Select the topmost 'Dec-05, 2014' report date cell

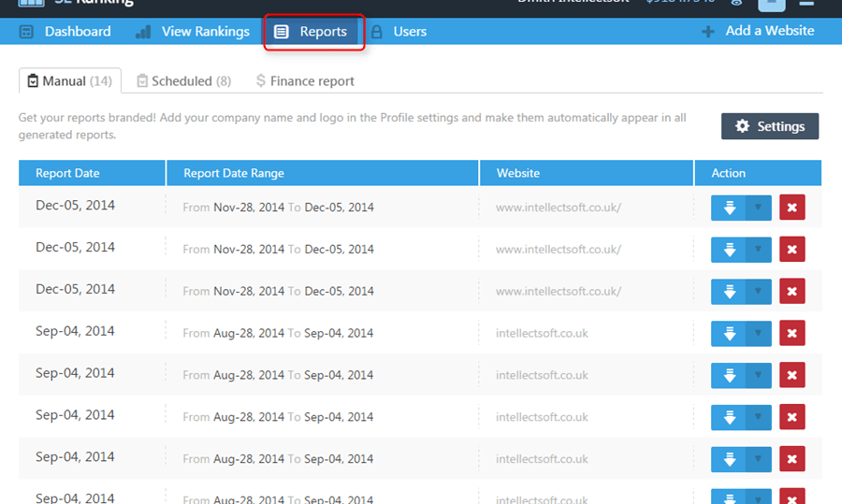75,205
